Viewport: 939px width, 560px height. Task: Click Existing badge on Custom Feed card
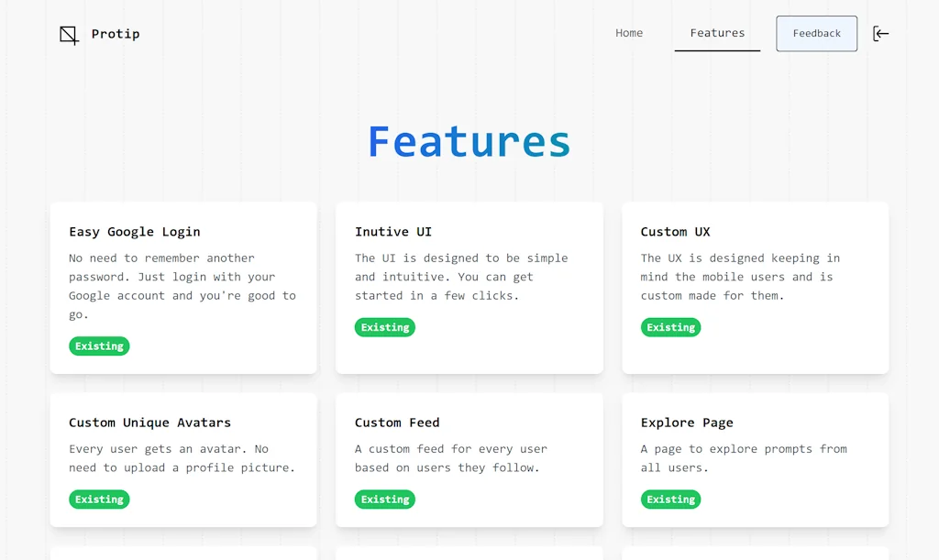[385, 500]
